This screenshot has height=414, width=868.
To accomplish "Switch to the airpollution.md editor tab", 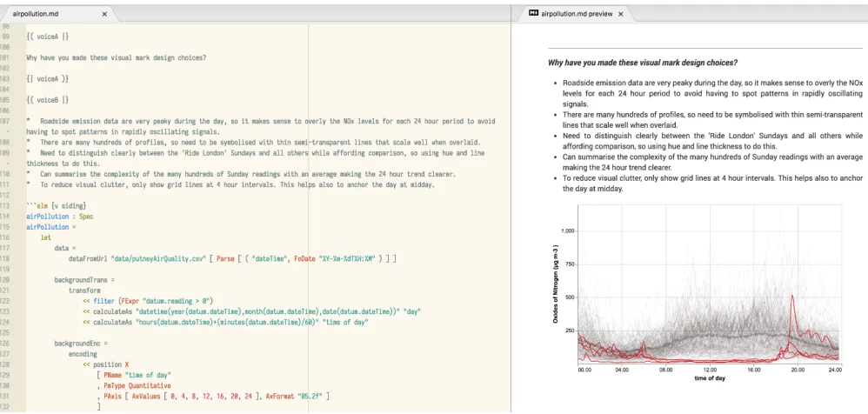I will click(57, 14).
